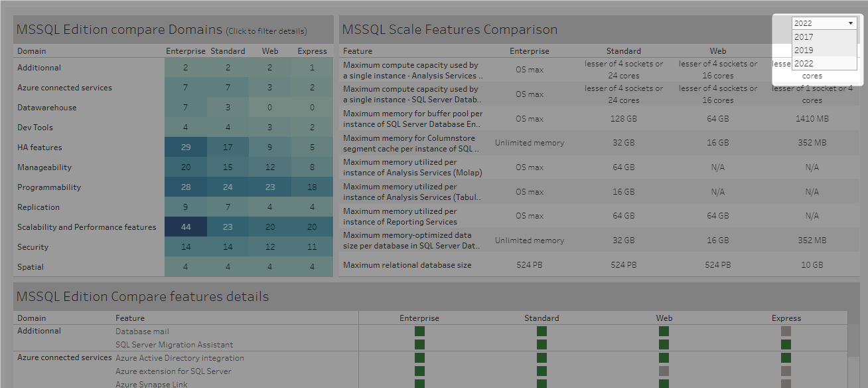This screenshot has width=868, height=388.
Task: Click Azure Active Directory integration Express square
Action: tap(786, 357)
